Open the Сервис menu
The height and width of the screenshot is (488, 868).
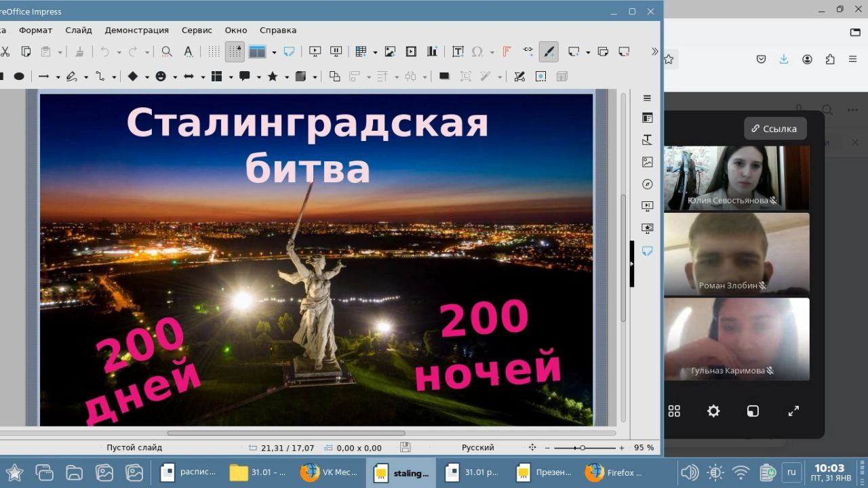click(x=197, y=30)
